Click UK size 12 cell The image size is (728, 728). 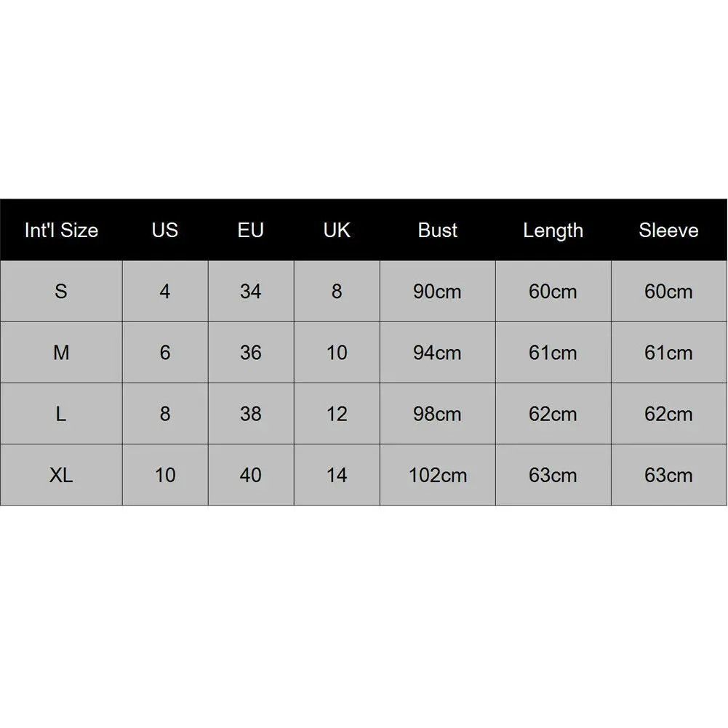[337, 414]
